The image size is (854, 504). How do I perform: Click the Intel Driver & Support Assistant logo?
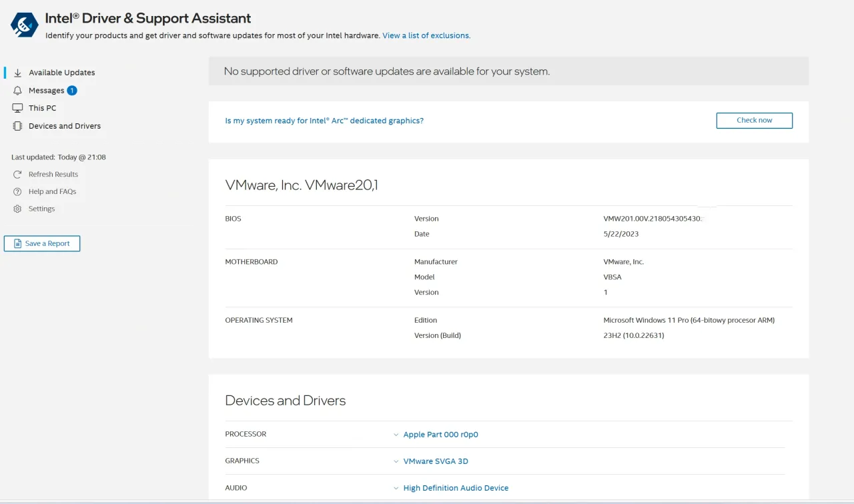click(25, 25)
